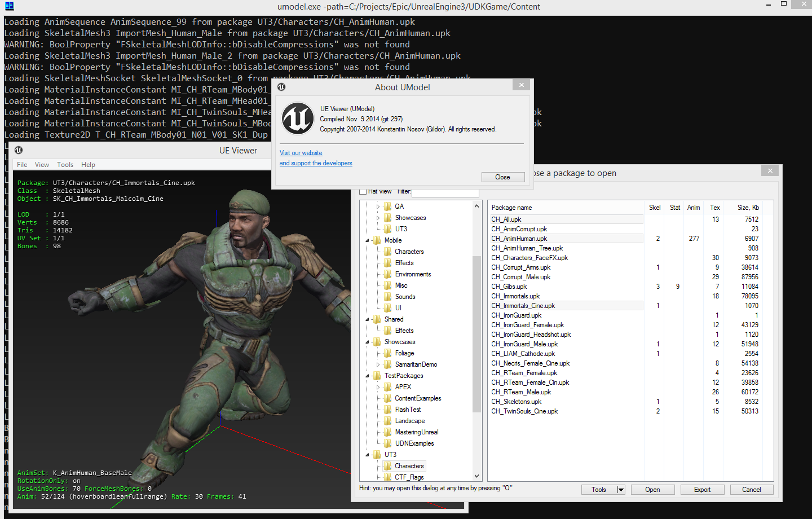Click the umodel.exe console window icon

coord(9,6)
